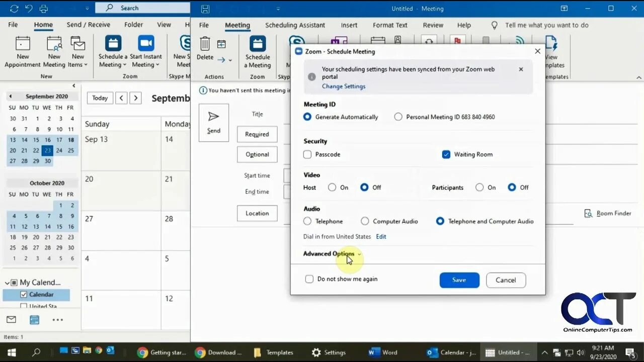This screenshot has height=362, width=644.
Task: Open Send / Receive tab in Outlook
Action: coord(89,25)
